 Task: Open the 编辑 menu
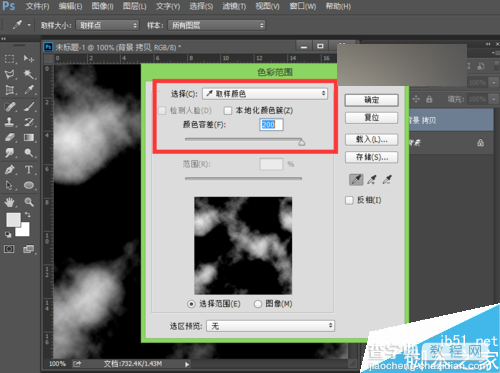pyautogui.click(x=70, y=6)
